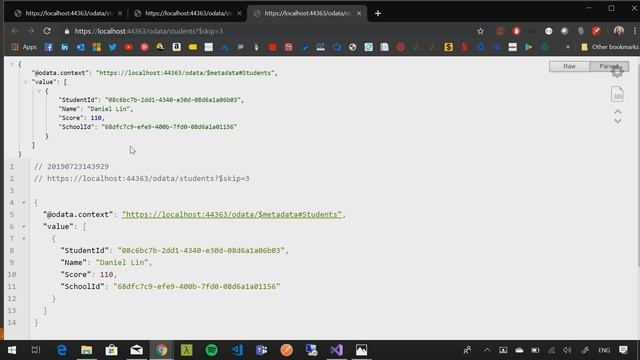Click the timestamp comment 20190723143929
The height and width of the screenshot is (360, 640).
pyautogui.click(x=71, y=167)
